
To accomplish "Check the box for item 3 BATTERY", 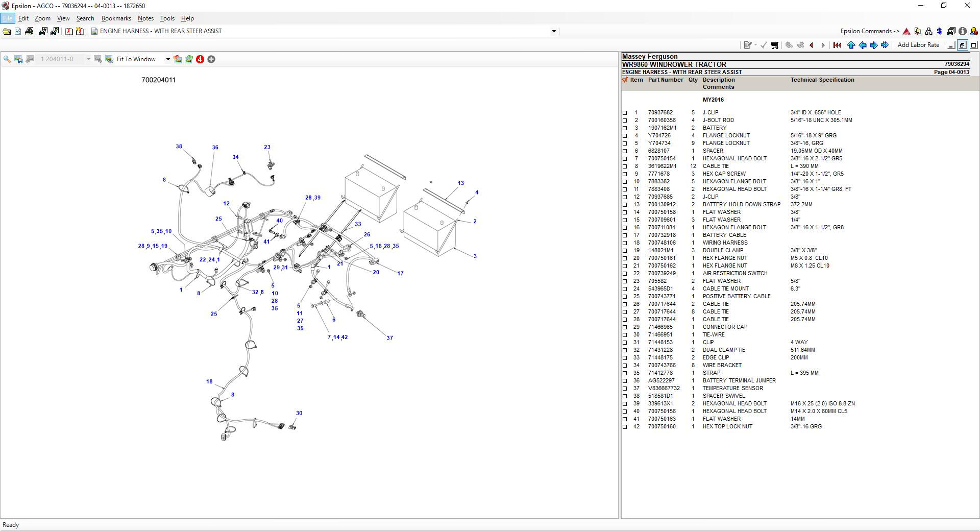I will pos(625,128).
